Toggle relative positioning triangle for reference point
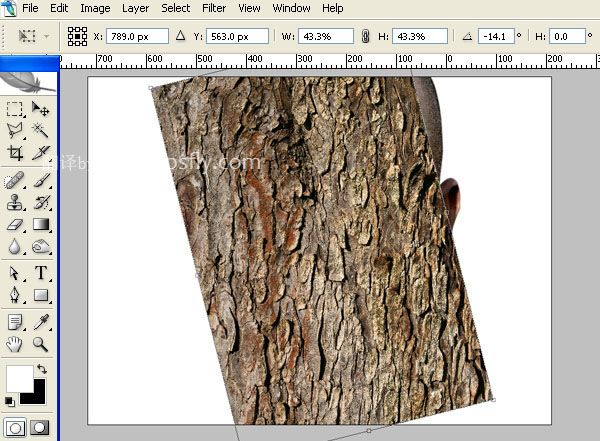The width and height of the screenshot is (600, 441). click(x=181, y=36)
